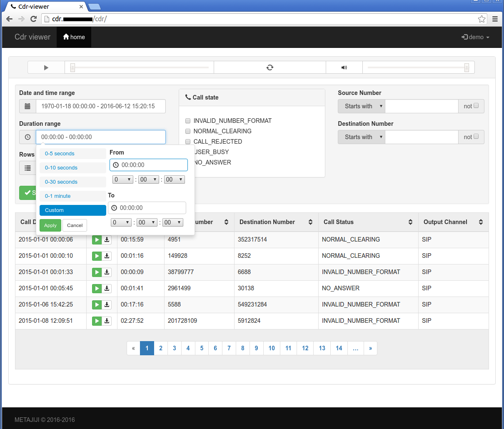Open the To seconds dropdown
Screen dimensions: 504x429
click(173, 222)
